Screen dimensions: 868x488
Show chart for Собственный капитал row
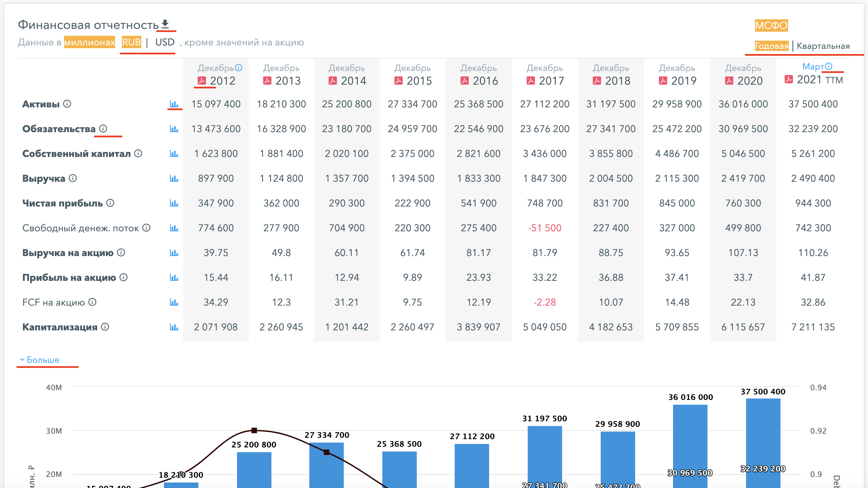click(174, 153)
